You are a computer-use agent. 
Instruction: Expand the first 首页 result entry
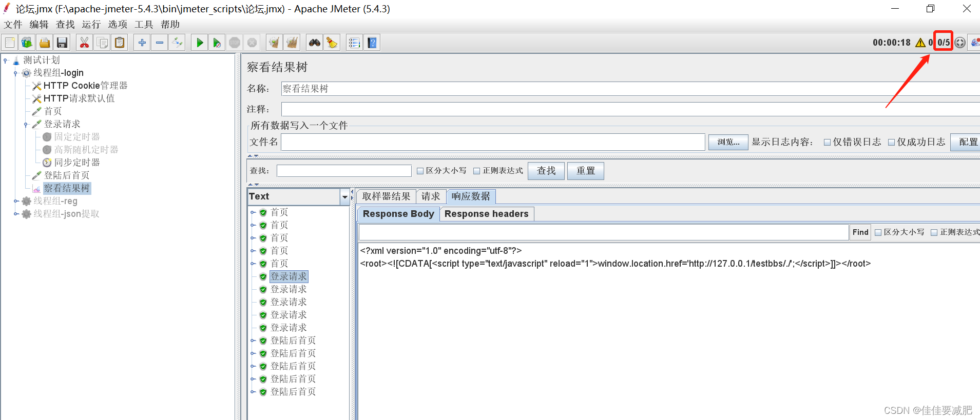[x=253, y=212]
